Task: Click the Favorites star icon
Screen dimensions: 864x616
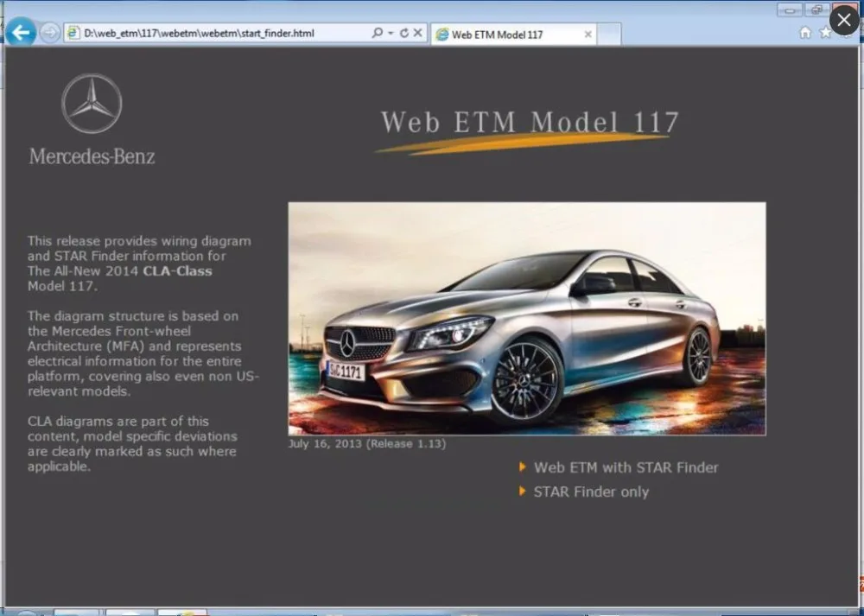Action: (x=825, y=33)
